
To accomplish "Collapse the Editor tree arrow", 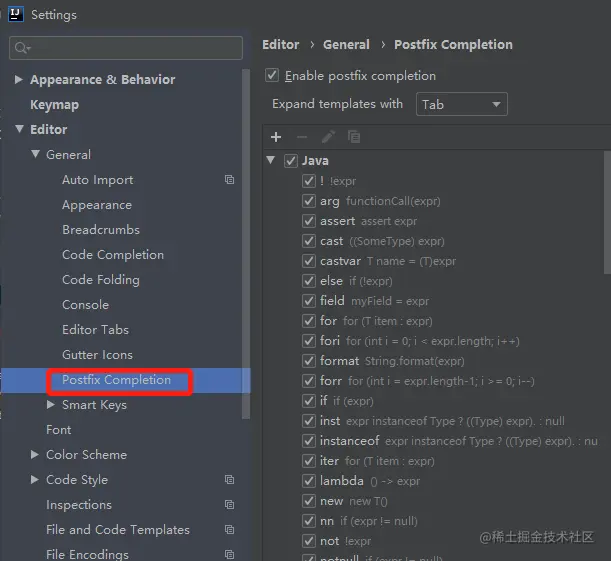I will click(x=19, y=129).
